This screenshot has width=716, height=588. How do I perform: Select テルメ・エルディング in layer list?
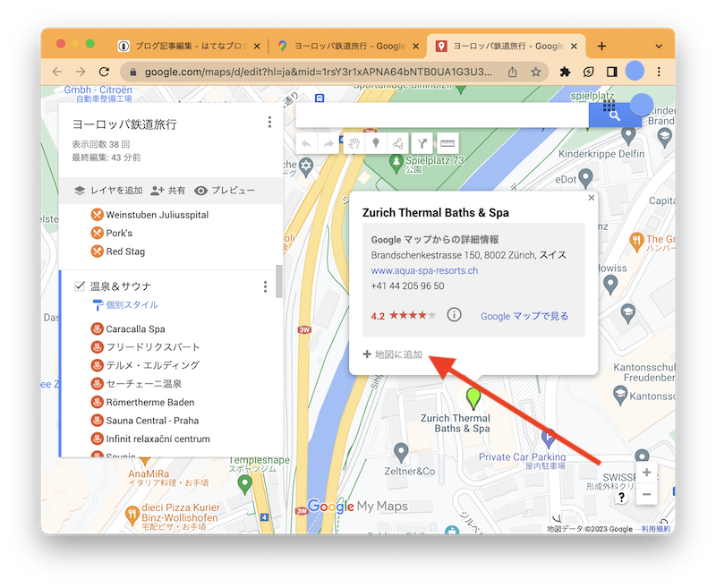click(152, 365)
